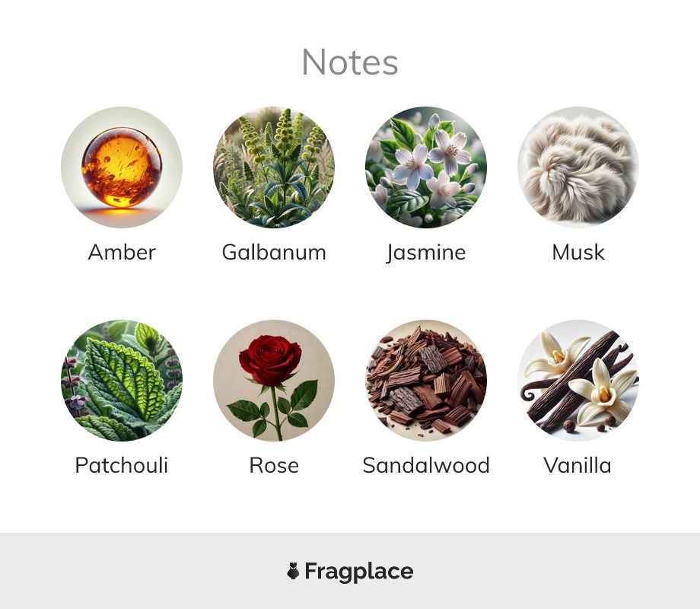Click the Musk fur image
The image size is (700, 609).
coord(578,167)
